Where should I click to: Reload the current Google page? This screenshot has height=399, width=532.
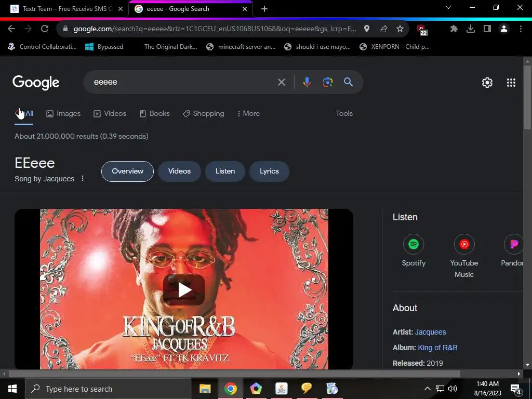tap(45, 29)
